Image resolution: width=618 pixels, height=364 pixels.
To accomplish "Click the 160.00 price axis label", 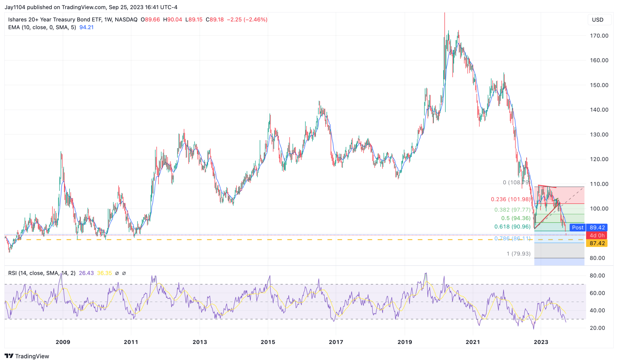I will point(599,60).
